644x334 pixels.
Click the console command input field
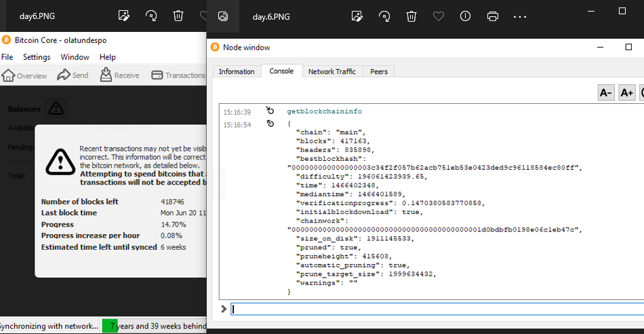pos(437,309)
